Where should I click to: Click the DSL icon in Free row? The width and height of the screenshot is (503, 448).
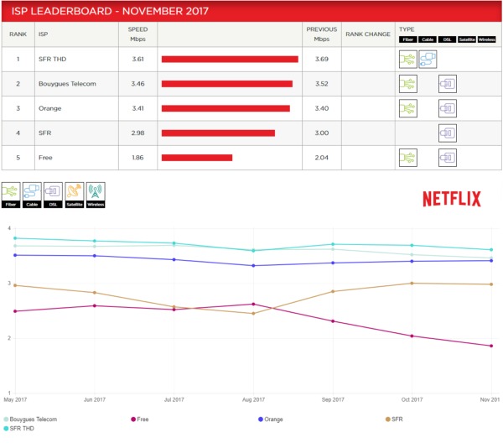click(x=448, y=158)
